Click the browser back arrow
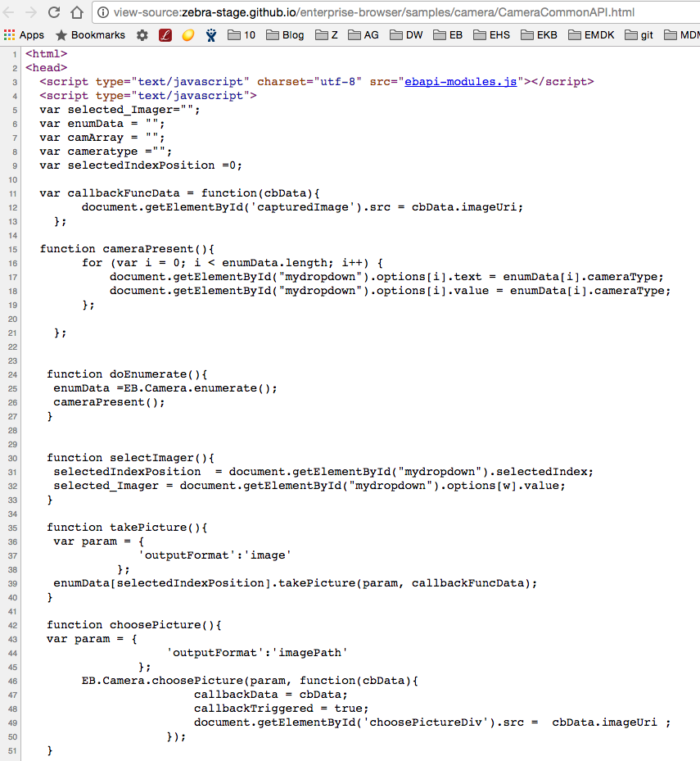700x761 pixels. click(x=10, y=12)
